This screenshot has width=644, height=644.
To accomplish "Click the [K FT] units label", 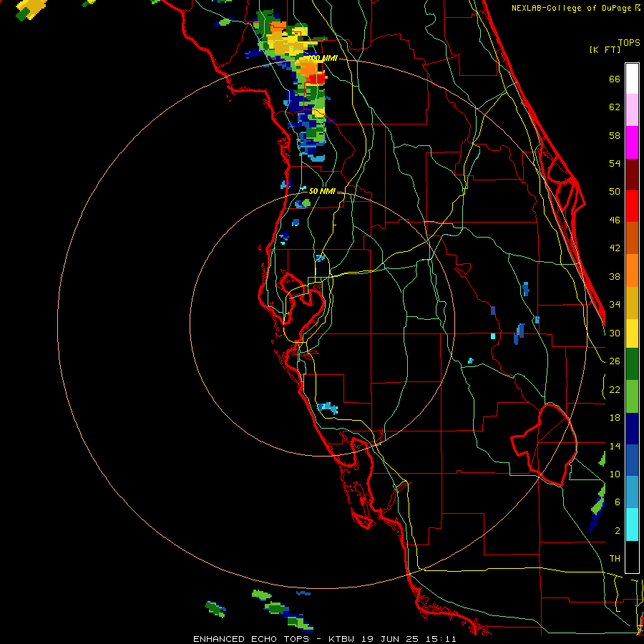I will pyautogui.click(x=605, y=49).
